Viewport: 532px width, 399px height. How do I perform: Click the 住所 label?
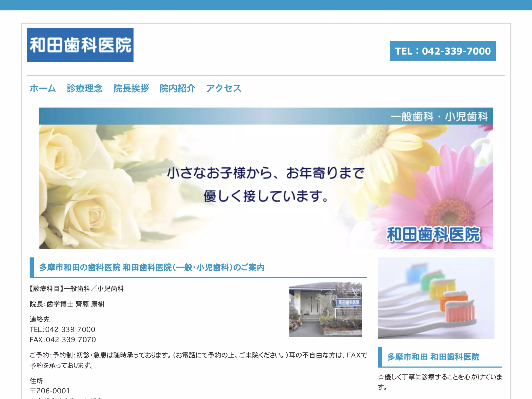36,381
